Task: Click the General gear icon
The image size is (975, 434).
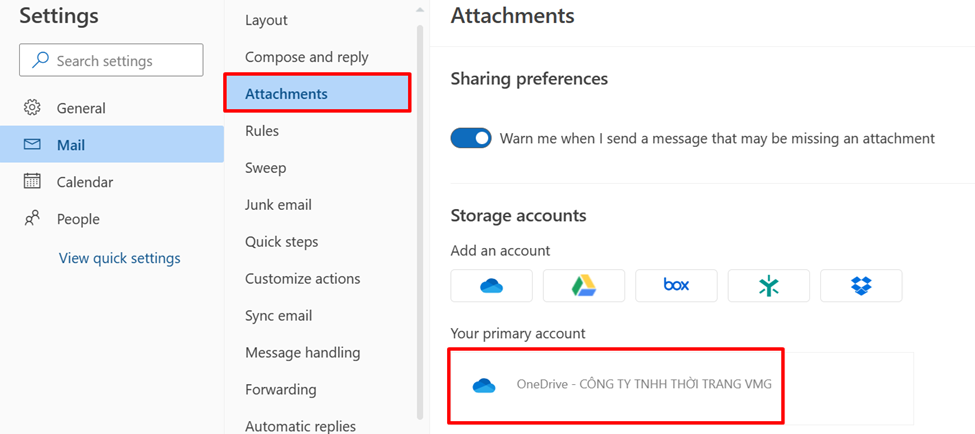Action: tap(32, 108)
